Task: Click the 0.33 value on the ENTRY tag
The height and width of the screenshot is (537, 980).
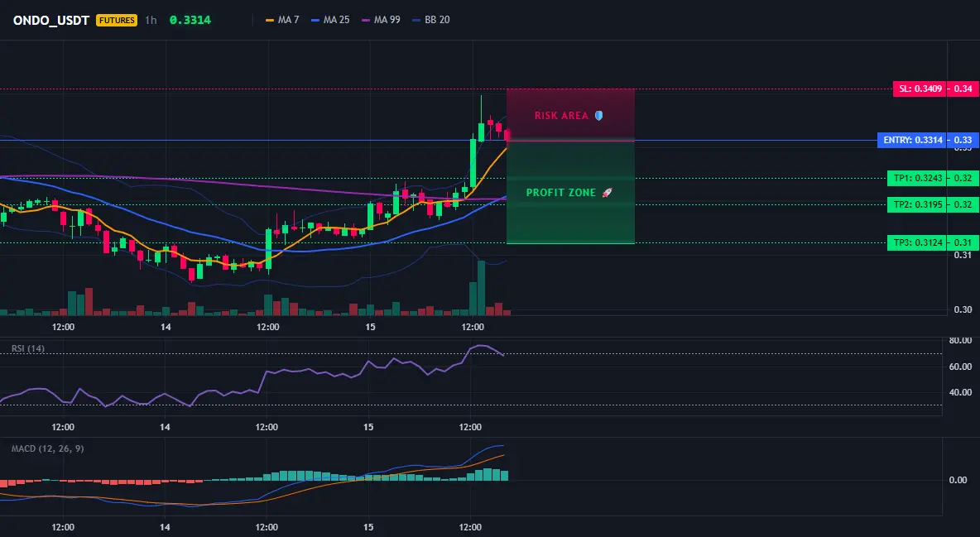Action: (963, 140)
